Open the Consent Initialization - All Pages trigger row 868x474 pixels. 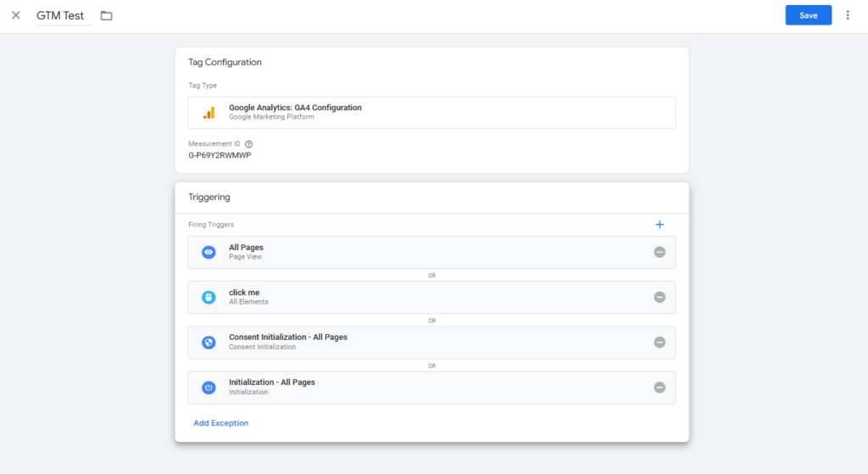(x=424, y=343)
